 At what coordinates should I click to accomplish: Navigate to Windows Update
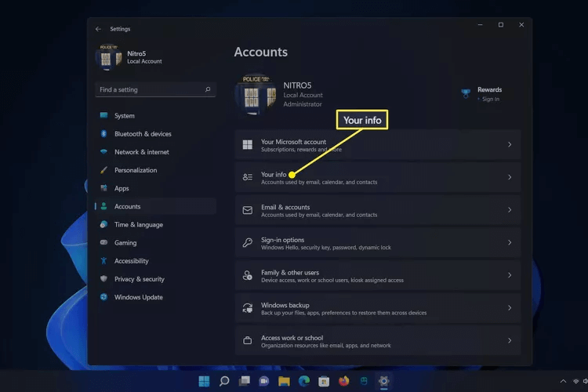pyautogui.click(x=156, y=297)
